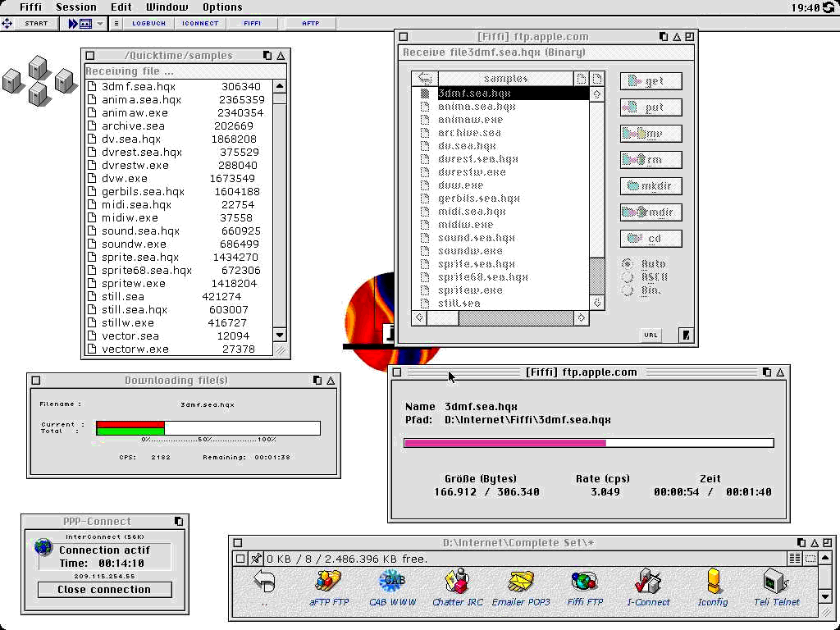Select the ASCII transfer mode radio button
Screen dimensions: 840x630
pyautogui.click(x=628, y=277)
